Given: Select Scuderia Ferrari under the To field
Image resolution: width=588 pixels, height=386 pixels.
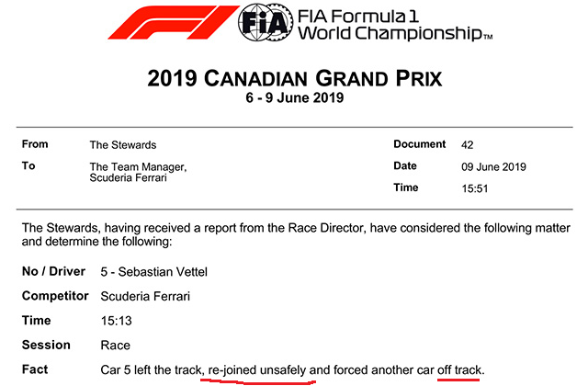Looking at the screenshot, I should (x=129, y=177).
